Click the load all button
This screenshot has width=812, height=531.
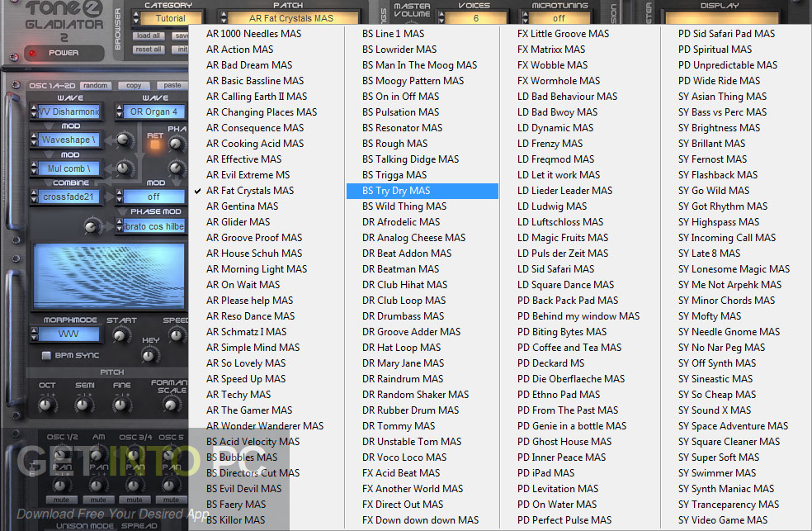pyautogui.click(x=149, y=36)
